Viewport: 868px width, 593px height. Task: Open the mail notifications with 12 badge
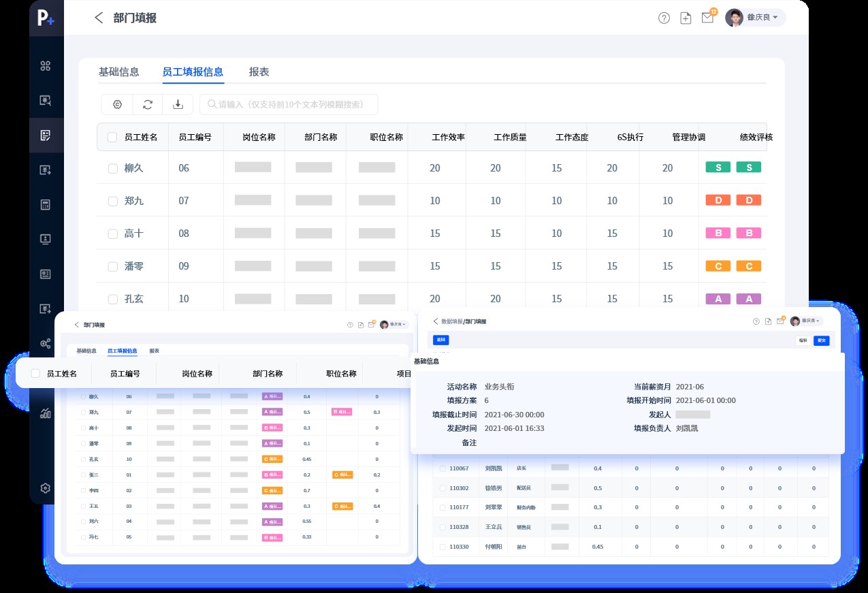[x=707, y=18]
